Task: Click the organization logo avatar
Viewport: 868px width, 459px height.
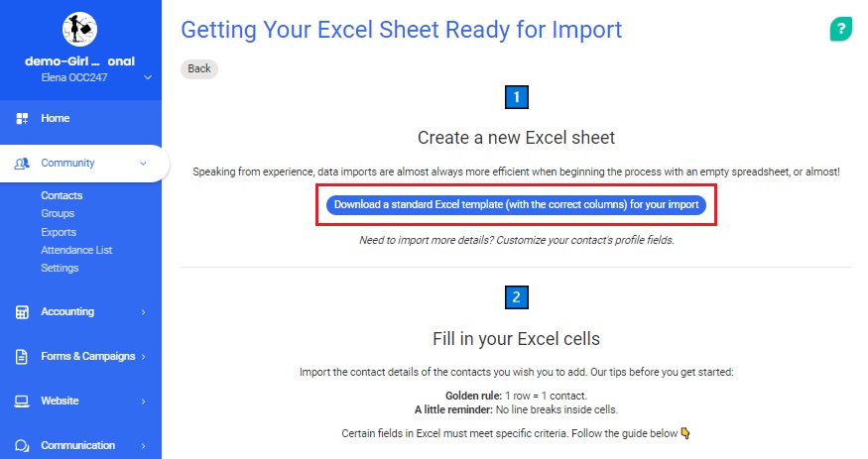Action: (x=79, y=30)
